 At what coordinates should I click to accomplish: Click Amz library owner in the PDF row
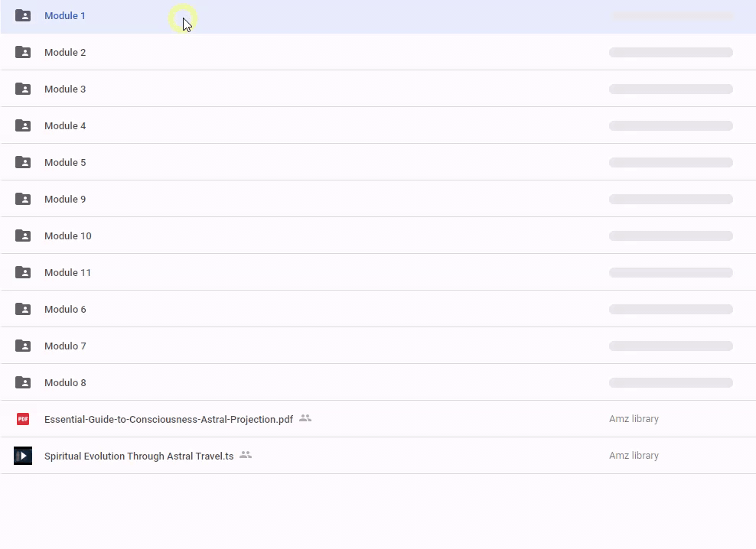634,419
